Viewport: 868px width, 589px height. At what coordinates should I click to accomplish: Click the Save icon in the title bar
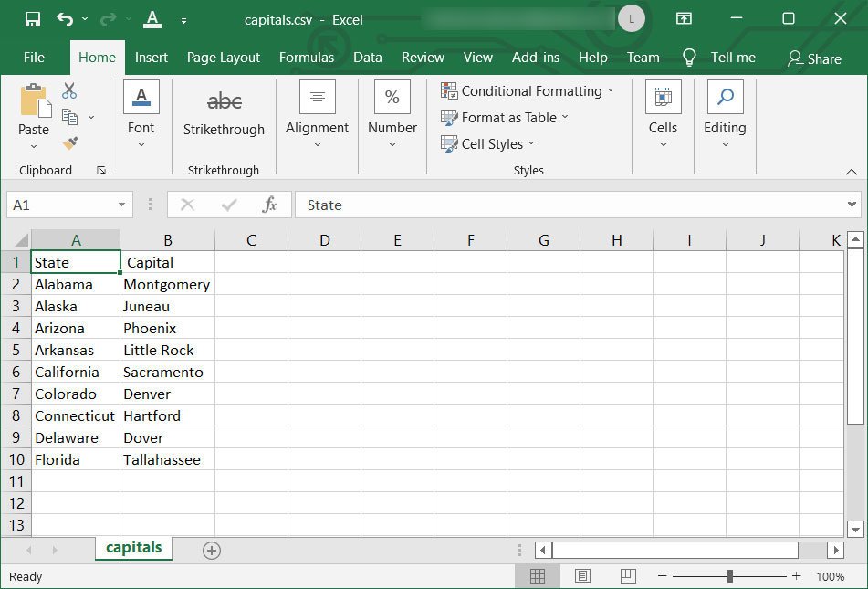pos(33,19)
